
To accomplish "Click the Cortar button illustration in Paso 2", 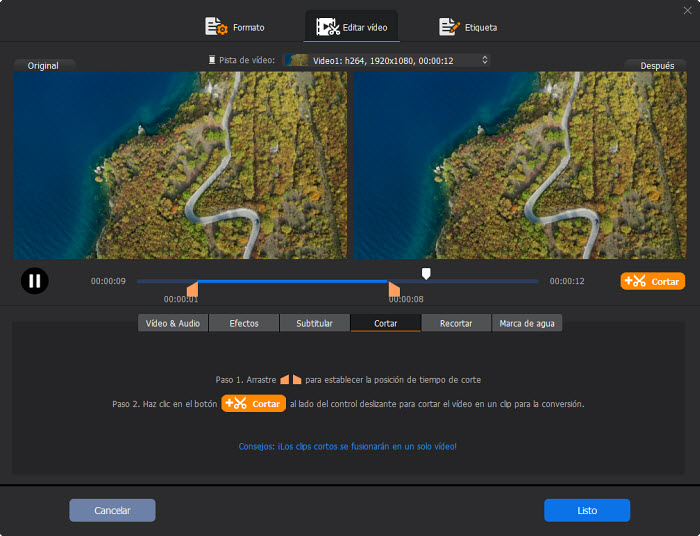I will [x=254, y=403].
